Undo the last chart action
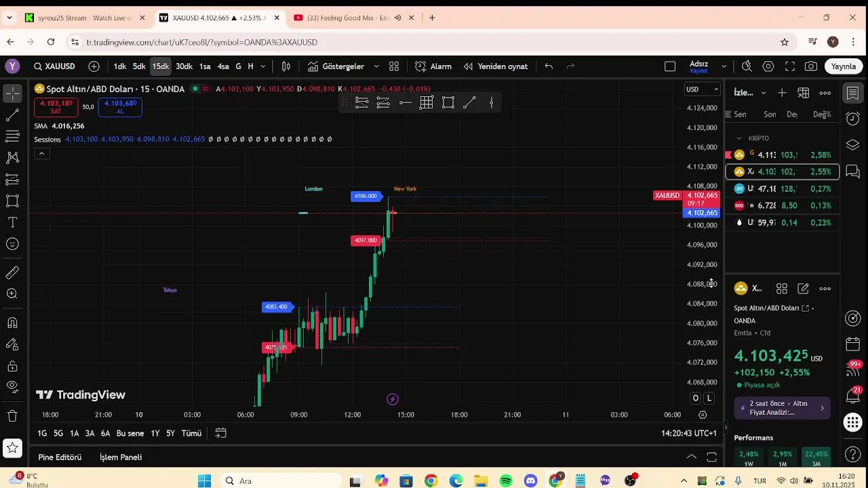This screenshot has width=868, height=488. tap(549, 66)
